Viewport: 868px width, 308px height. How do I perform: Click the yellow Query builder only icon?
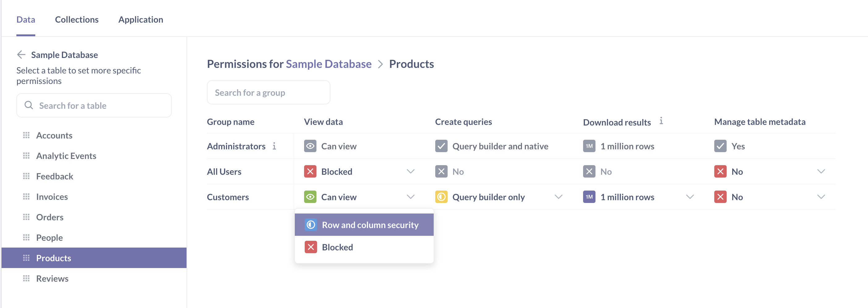pos(441,197)
